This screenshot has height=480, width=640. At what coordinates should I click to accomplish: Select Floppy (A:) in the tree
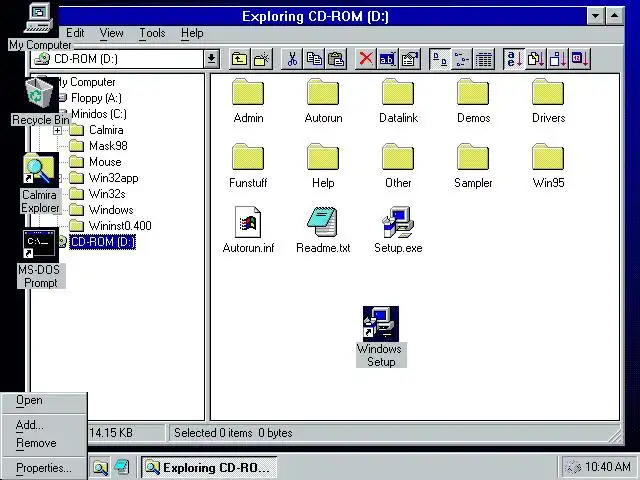(96, 98)
